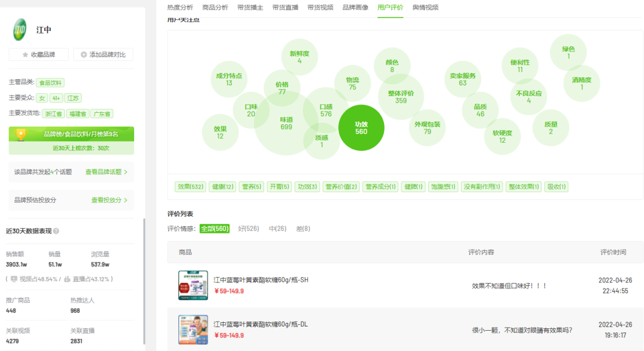
Task: Select the 口感 576 bubble
Action: [326, 110]
